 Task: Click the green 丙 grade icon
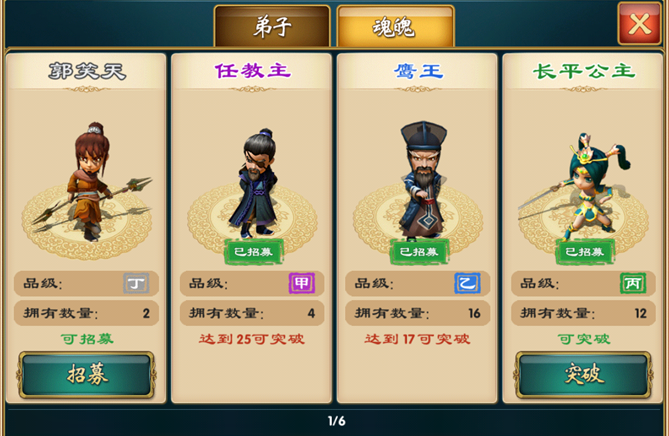pyautogui.click(x=633, y=283)
